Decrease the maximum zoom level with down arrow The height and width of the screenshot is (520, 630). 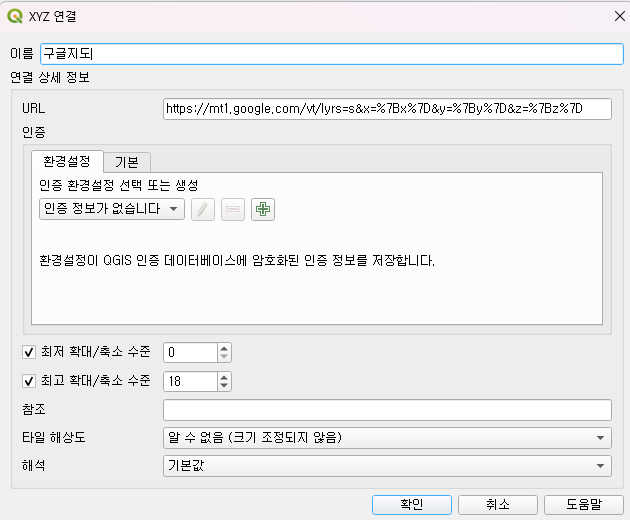pos(224,386)
